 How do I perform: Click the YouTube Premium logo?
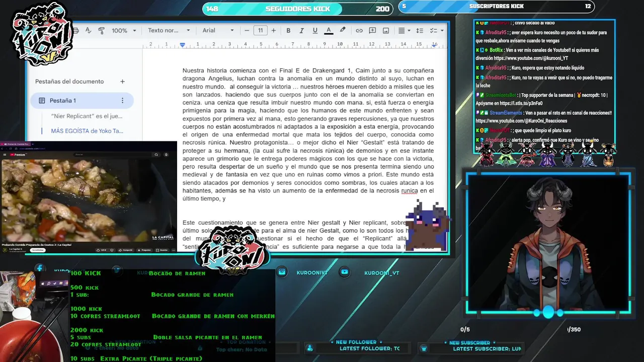tap(18, 155)
